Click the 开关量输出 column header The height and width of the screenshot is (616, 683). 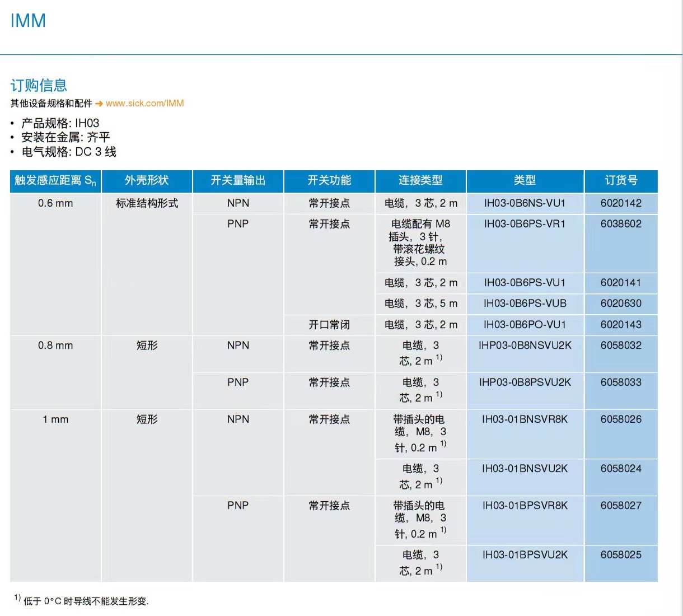pyautogui.click(x=238, y=180)
